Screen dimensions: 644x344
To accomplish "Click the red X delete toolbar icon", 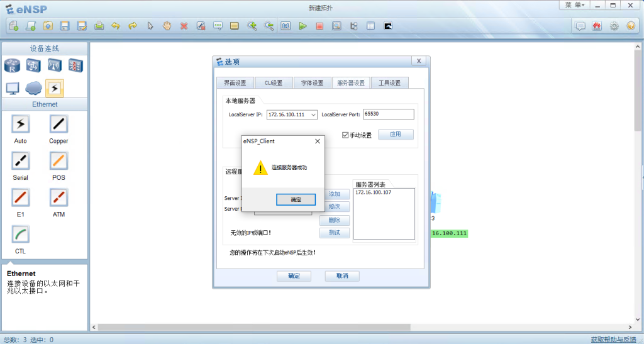I will click(x=184, y=26).
